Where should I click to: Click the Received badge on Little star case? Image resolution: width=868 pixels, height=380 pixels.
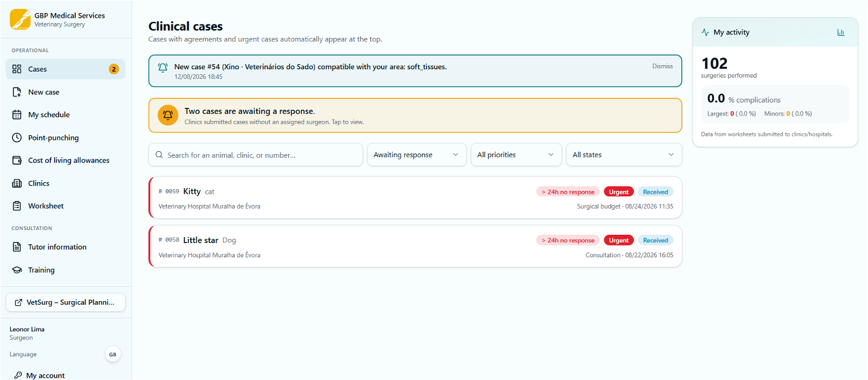[x=655, y=241]
